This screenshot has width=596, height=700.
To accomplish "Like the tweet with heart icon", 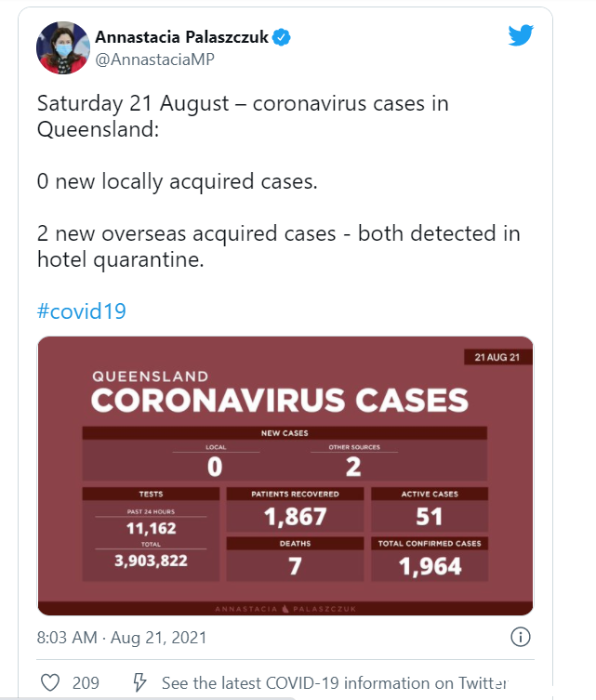I will 50,682.
